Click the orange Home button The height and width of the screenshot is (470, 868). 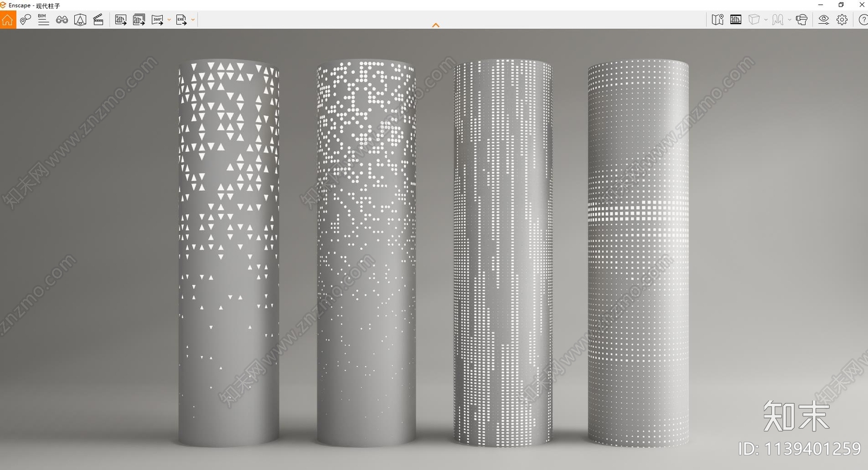(8, 20)
